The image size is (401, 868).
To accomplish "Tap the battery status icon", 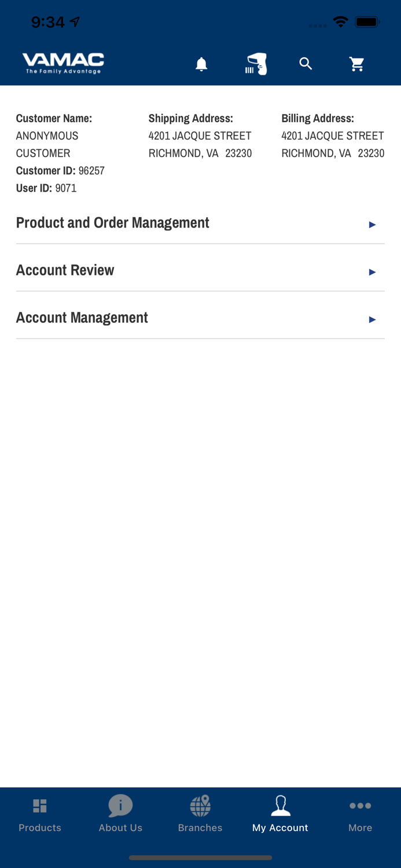I will (367, 22).
